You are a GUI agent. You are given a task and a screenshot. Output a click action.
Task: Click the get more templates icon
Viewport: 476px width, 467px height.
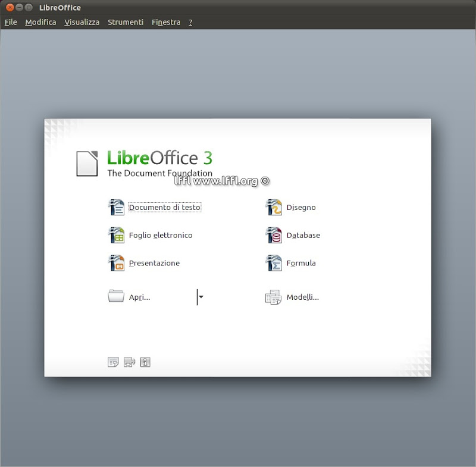[113, 362]
